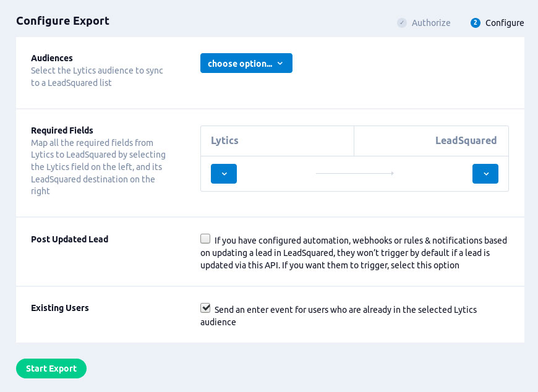
Task: Click the step 2 number badge
Action: [475, 23]
